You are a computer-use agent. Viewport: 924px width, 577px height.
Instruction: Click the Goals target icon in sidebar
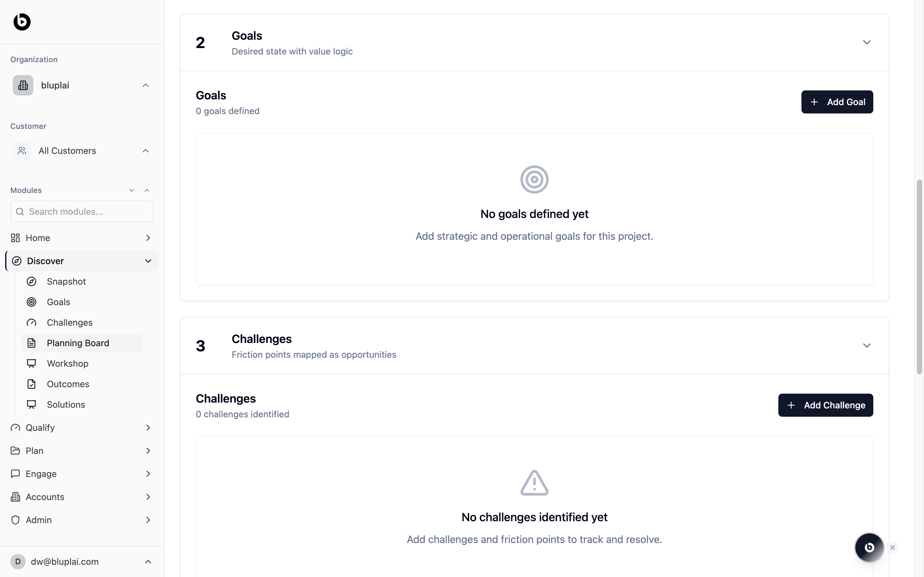pos(31,302)
